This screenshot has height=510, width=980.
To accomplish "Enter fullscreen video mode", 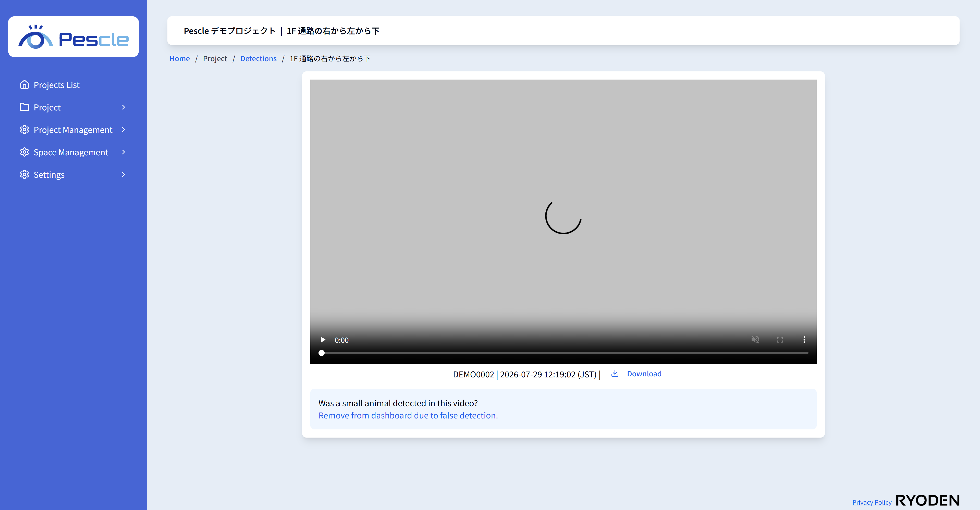I will (x=780, y=340).
